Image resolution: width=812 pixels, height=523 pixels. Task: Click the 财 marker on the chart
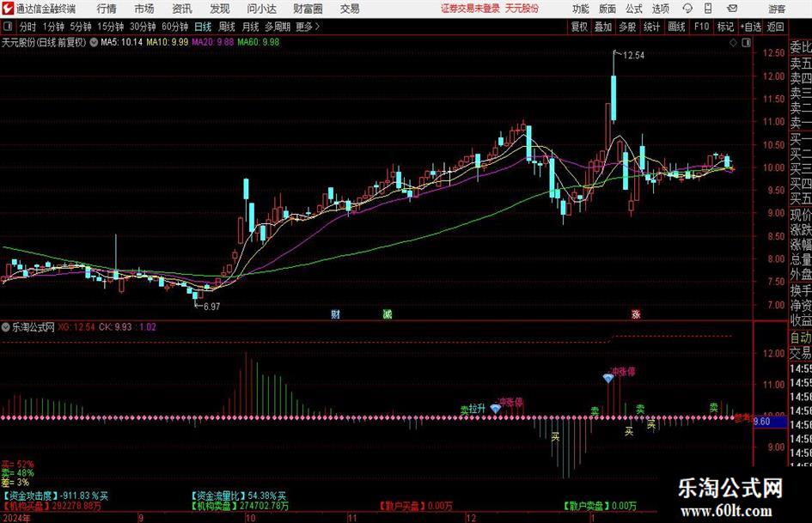[336, 314]
